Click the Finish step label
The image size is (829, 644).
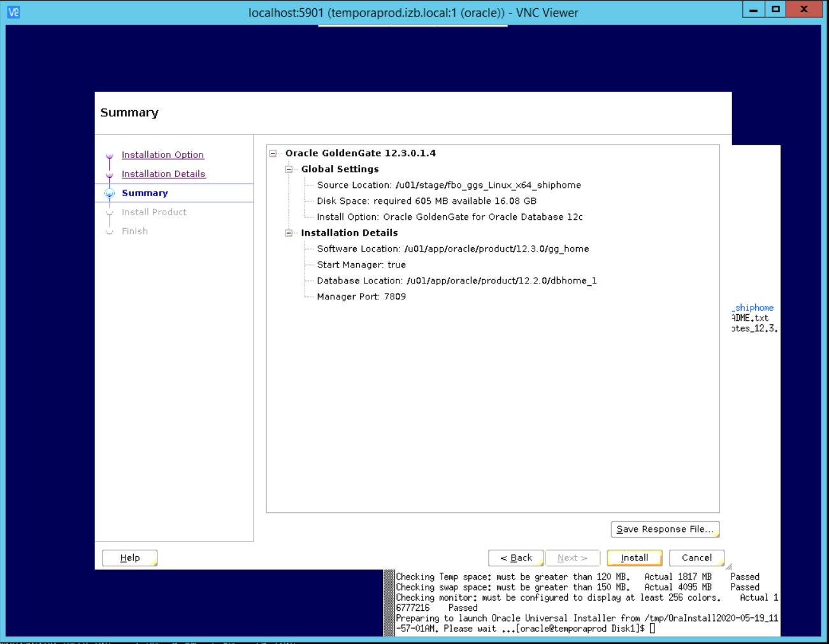pyautogui.click(x=134, y=231)
